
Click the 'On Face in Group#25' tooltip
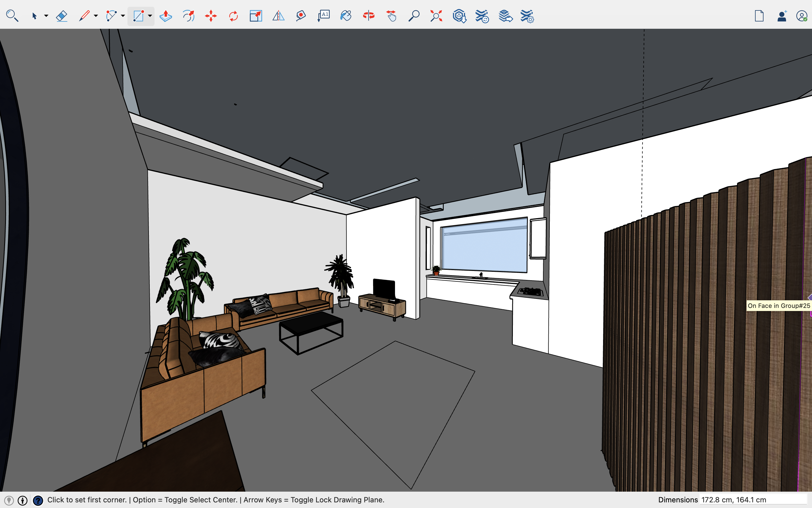(778, 306)
